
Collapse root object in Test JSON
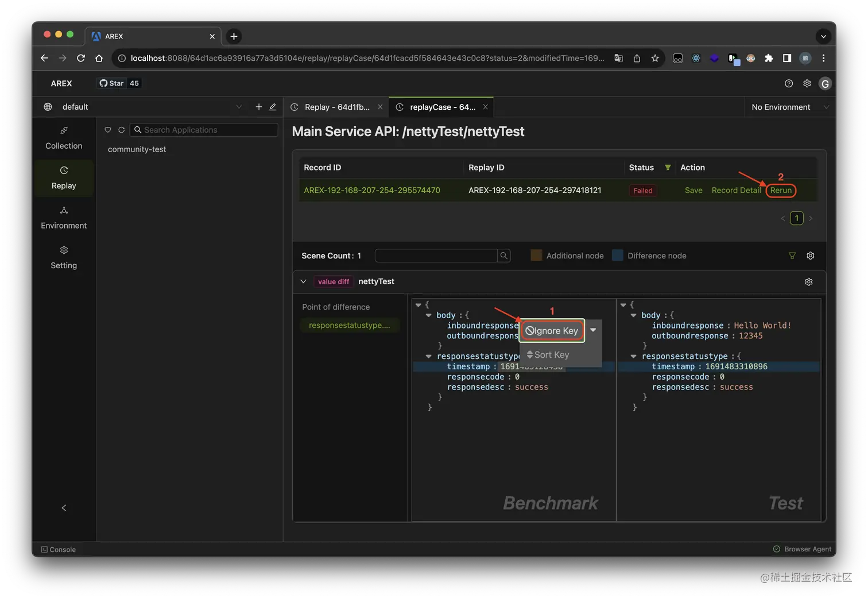(x=623, y=305)
